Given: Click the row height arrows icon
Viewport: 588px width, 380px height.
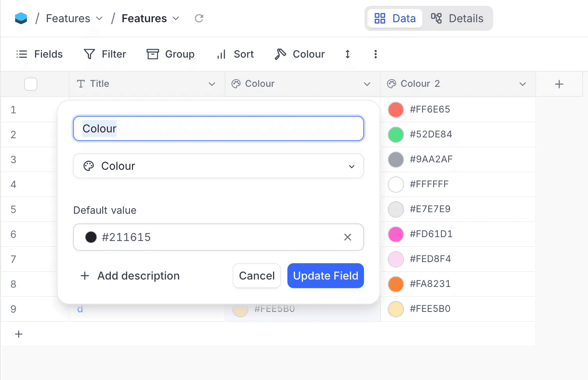Looking at the screenshot, I should click(x=348, y=54).
